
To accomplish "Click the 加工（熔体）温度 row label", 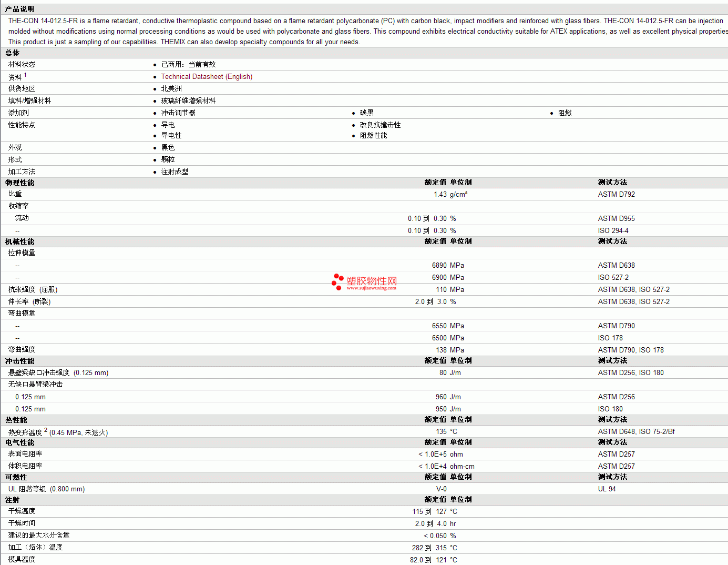I will click(35, 548).
